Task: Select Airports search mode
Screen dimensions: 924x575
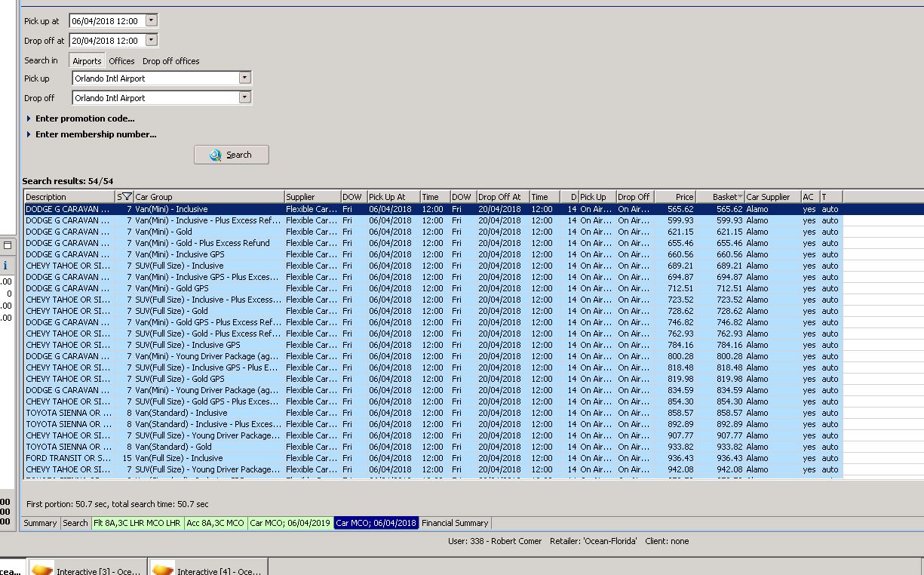Action: tap(87, 61)
